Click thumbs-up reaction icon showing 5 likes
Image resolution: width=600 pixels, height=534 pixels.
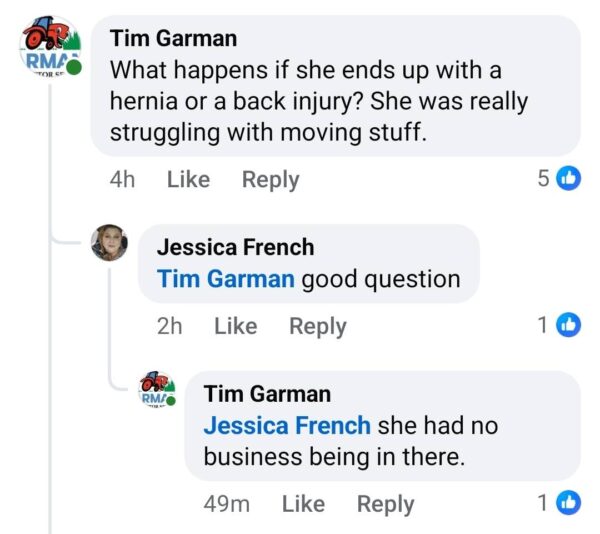click(x=569, y=179)
